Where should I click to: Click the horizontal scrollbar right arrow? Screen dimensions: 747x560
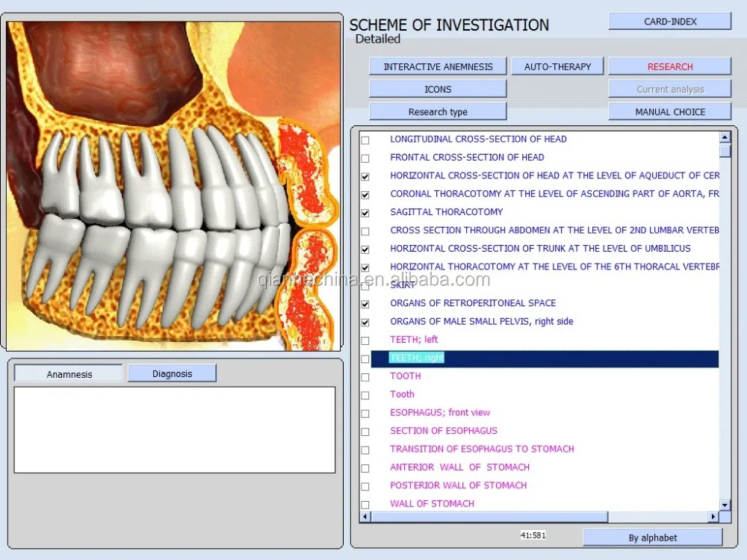[713, 517]
